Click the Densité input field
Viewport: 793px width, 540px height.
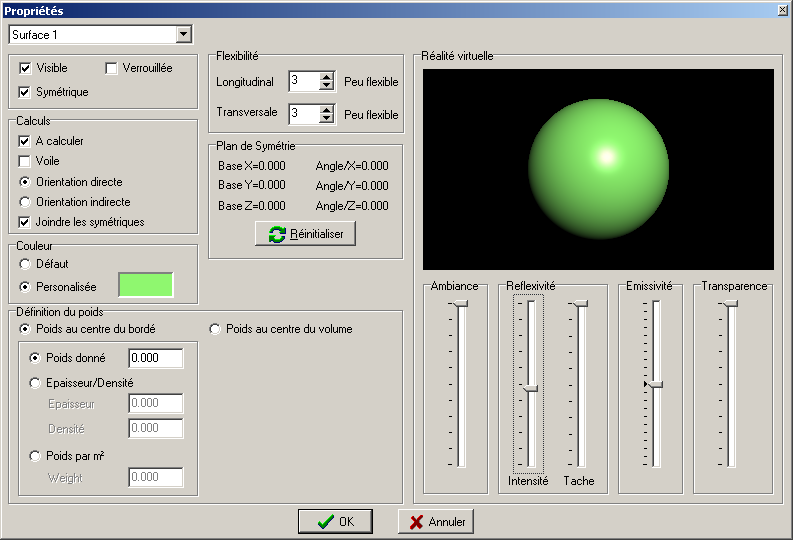click(x=156, y=428)
